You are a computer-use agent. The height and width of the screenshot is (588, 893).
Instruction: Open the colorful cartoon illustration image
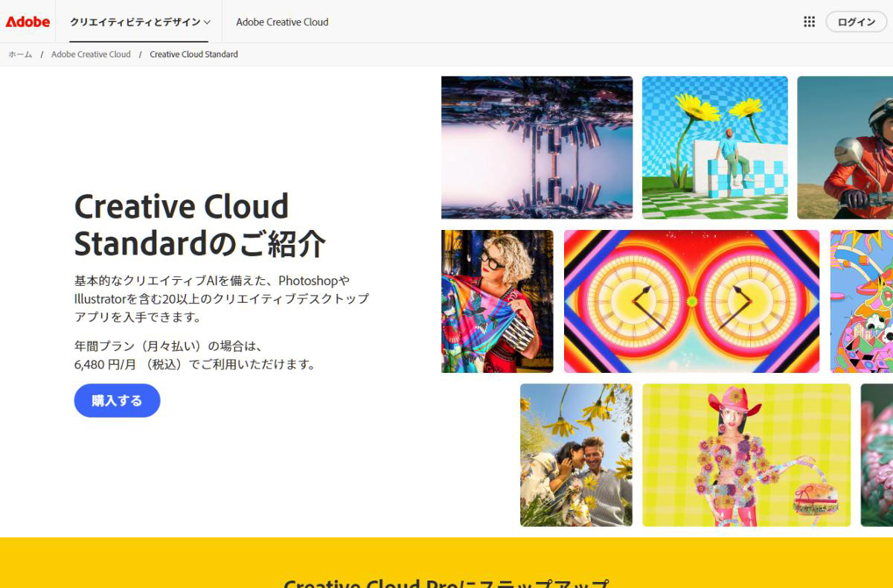862,301
